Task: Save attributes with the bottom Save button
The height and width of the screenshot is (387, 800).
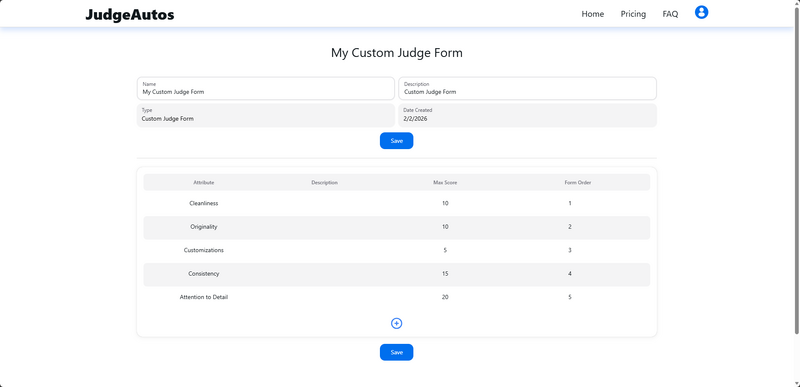Action: 396,352
